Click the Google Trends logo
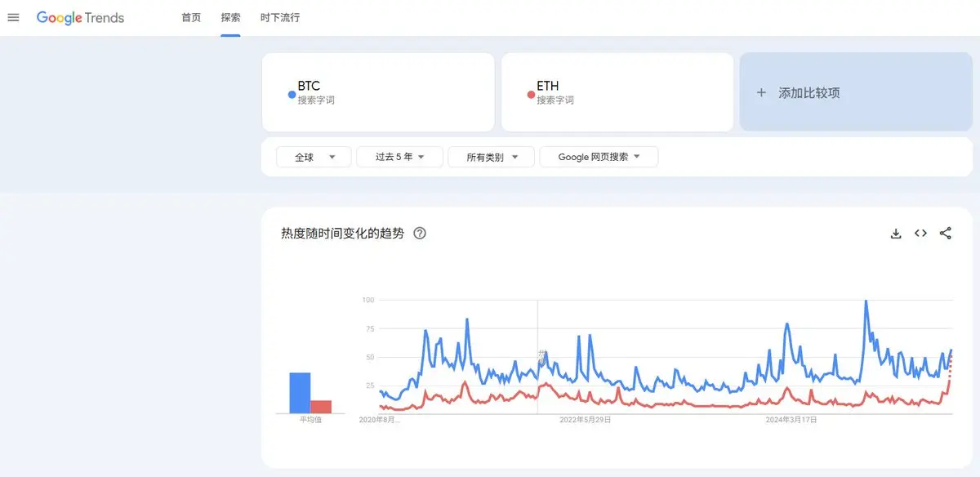Screen dimensions: 980x477 point(80,17)
